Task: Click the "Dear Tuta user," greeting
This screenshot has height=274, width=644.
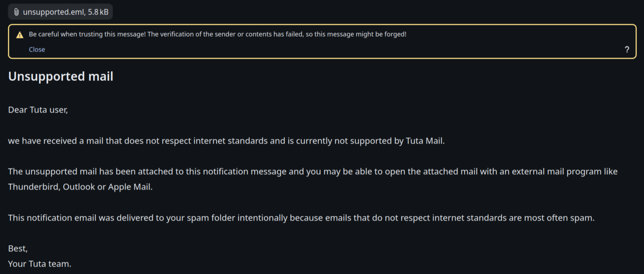Action: click(38, 110)
